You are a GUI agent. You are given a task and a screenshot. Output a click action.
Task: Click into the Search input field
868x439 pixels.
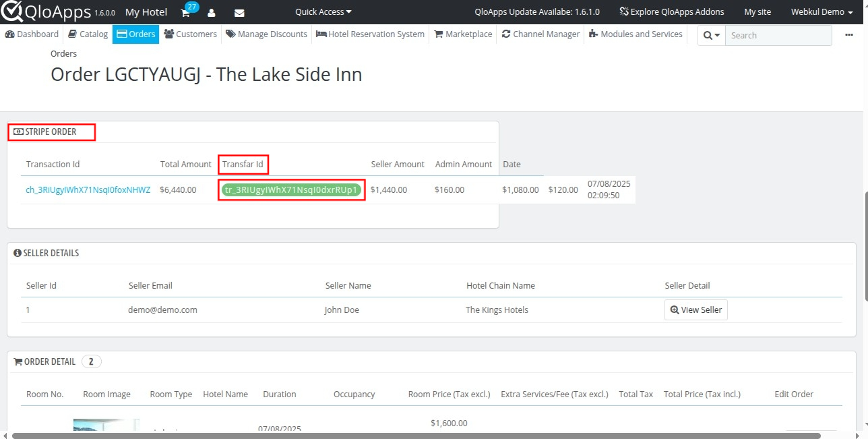point(778,35)
